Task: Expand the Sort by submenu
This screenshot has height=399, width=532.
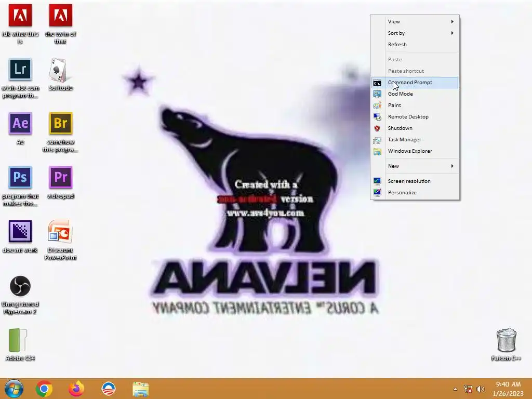Action: tap(415, 33)
